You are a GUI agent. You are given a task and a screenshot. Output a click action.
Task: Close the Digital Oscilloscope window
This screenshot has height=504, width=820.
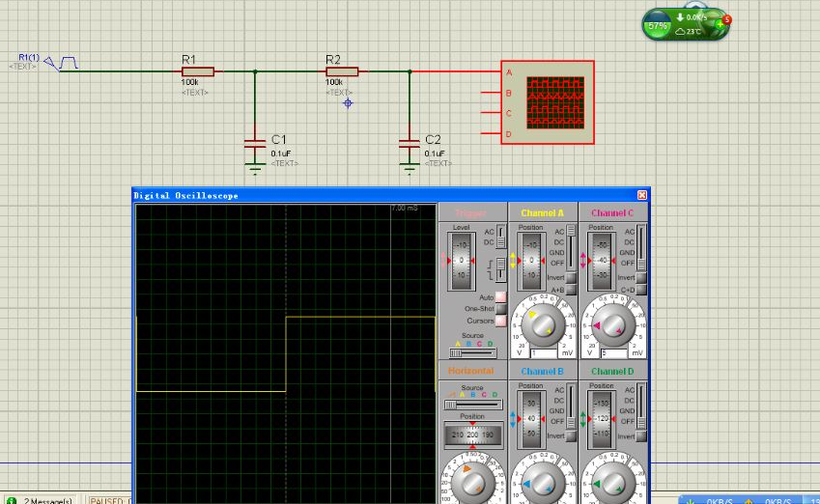pos(642,195)
